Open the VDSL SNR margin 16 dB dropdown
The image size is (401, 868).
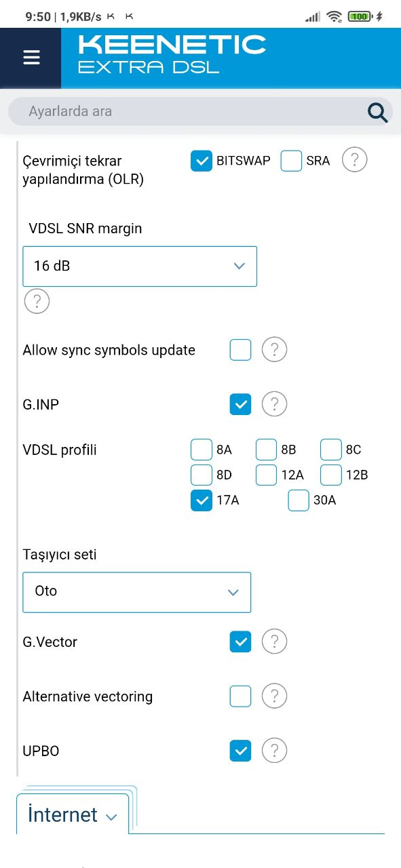pos(140,266)
